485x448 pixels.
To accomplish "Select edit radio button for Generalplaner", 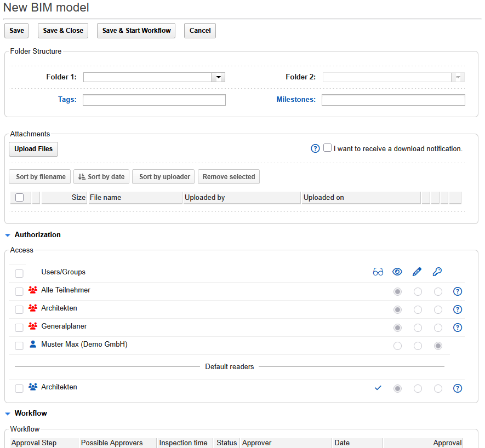I will tap(418, 328).
